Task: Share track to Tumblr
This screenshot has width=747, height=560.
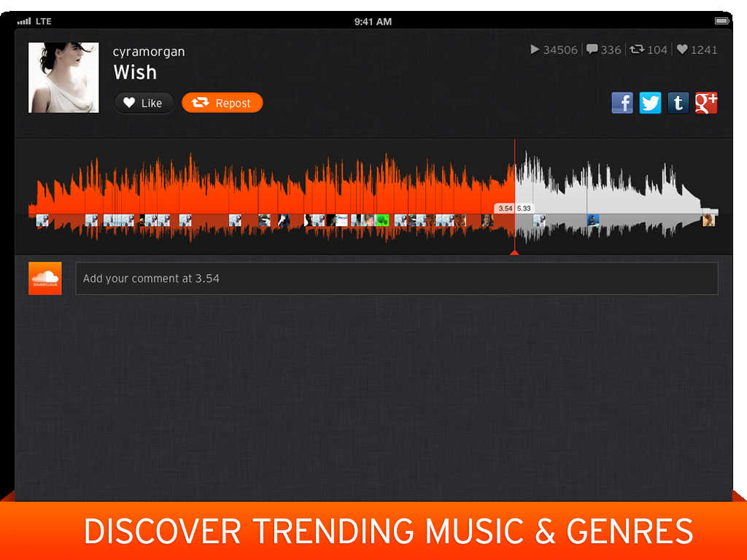Action: coord(678,103)
